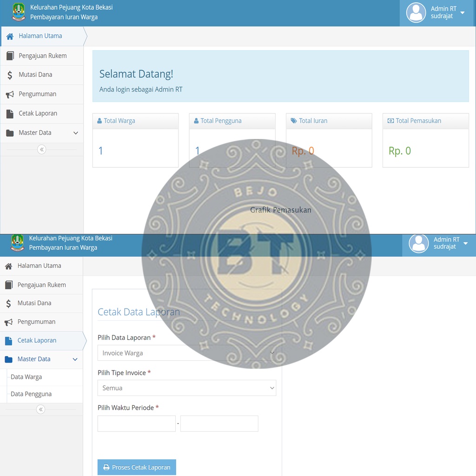Image resolution: width=476 pixels, height=476 pixels.
Task: Open Pengumuman in top sidebar
Action: (42, 94)
